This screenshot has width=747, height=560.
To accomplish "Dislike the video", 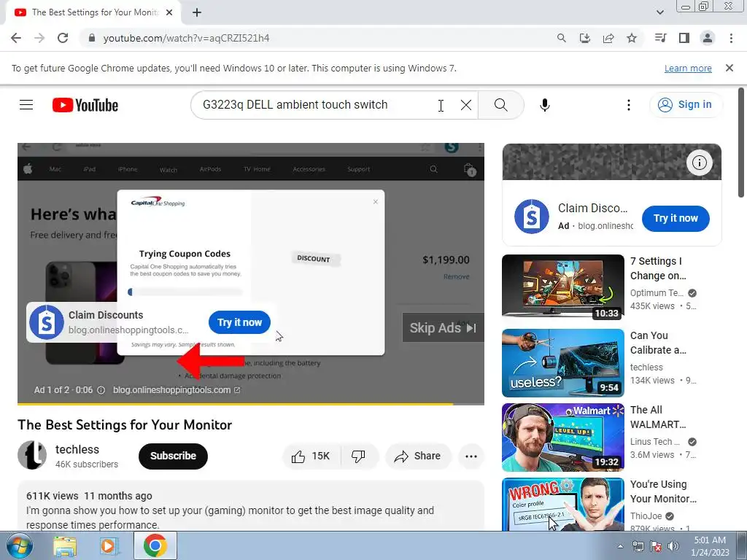I will [359, 456].
